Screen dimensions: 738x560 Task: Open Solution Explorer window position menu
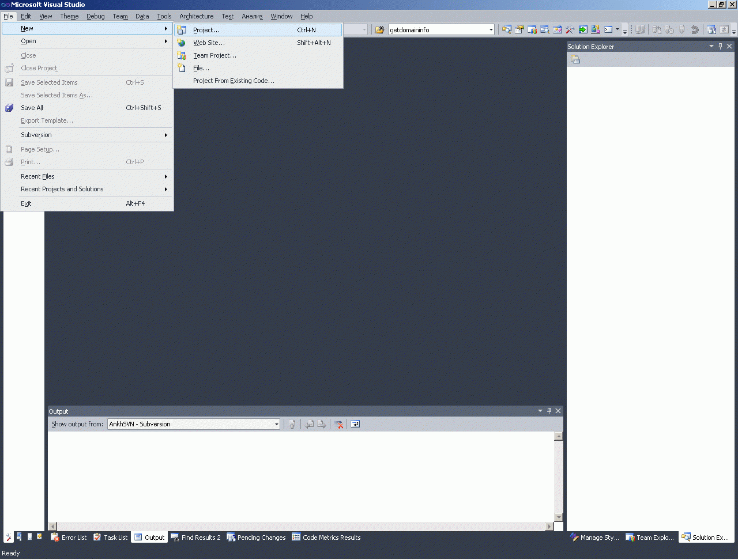tap(711, 46)
